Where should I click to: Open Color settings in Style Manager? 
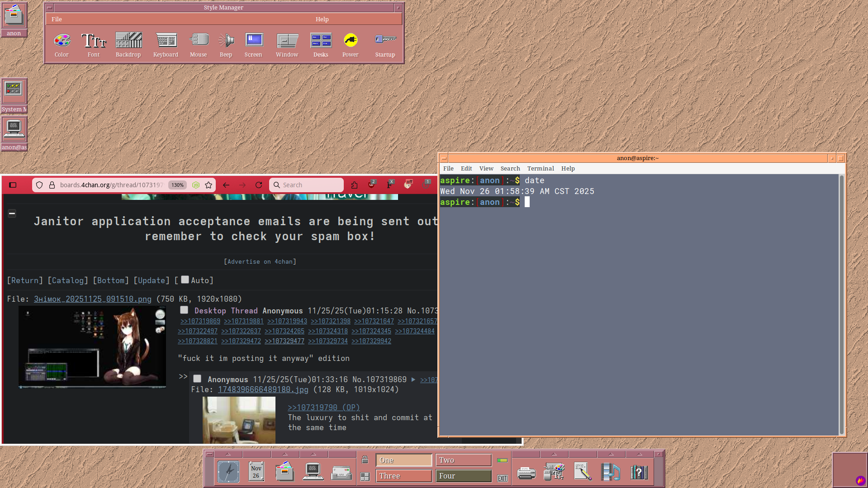coord(62,45)
